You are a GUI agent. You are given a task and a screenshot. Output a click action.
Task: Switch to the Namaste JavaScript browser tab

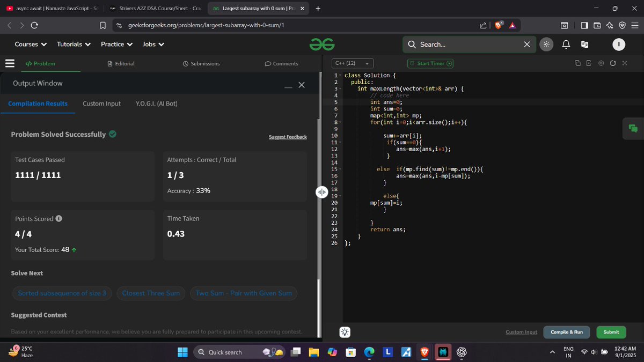52,9
